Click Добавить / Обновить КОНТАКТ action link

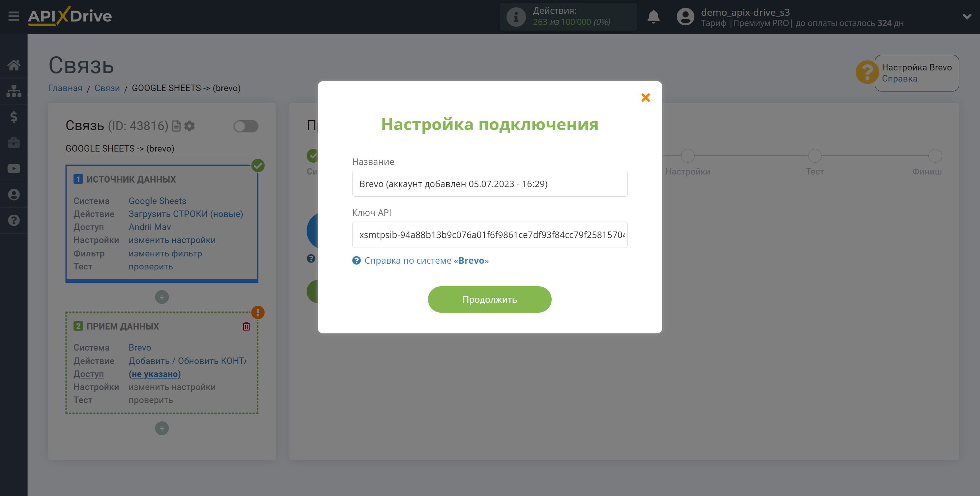(187, 361)
